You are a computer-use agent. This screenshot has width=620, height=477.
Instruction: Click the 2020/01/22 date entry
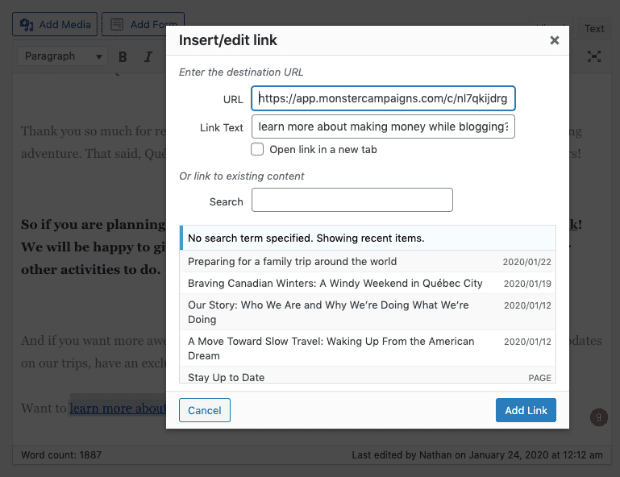click(527, 262)
